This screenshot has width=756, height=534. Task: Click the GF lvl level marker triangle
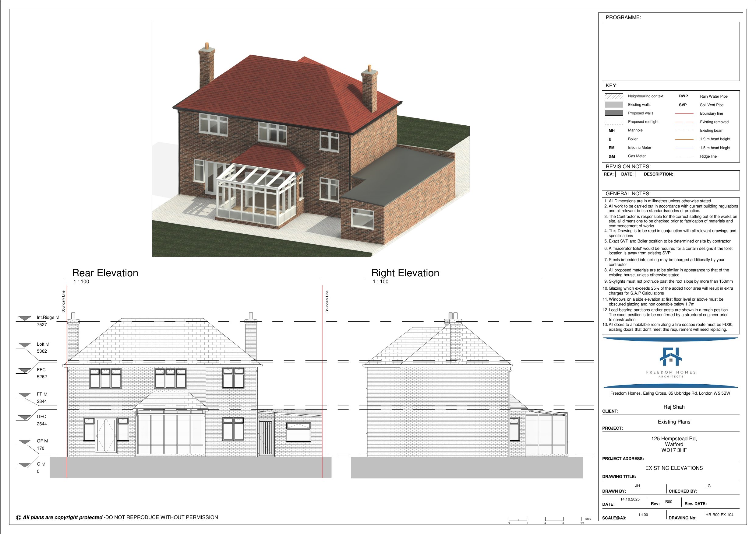click(x=25, y=442)
